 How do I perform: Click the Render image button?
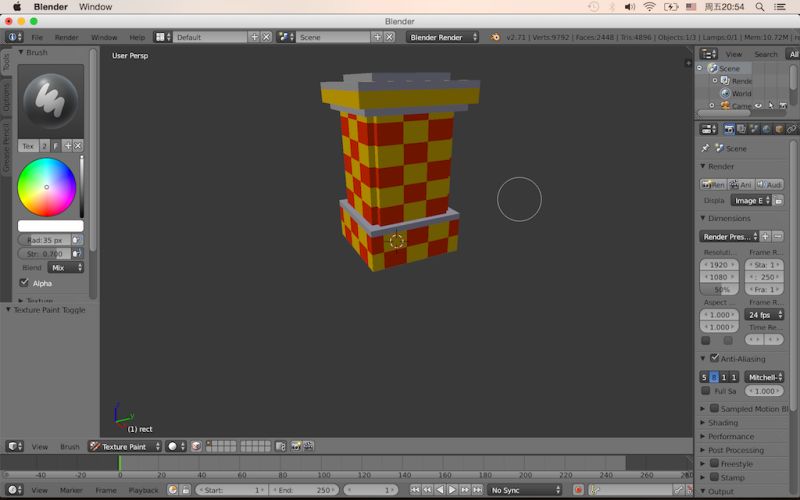pos(713,184)
